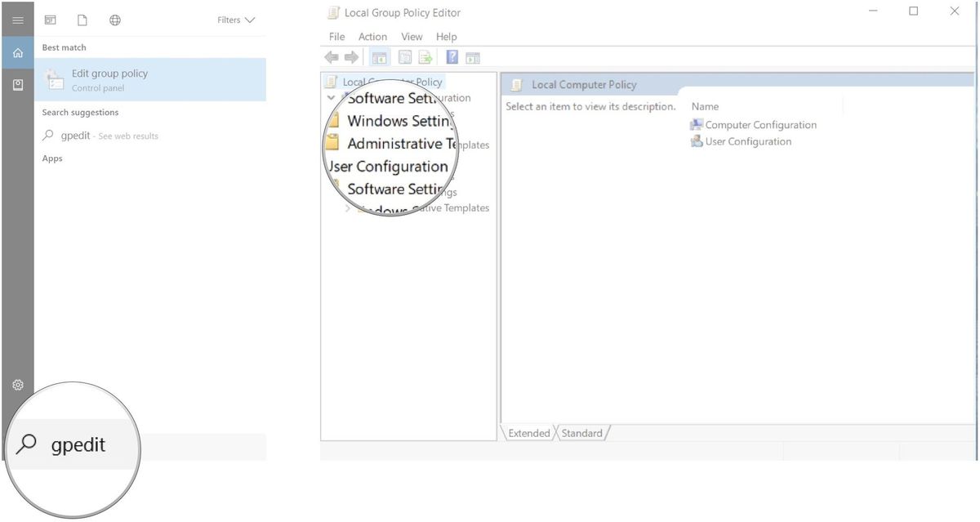Click the magnifier icon beside the gpedit suggestion
Image resolution: width=980 pixels, height=522 pixels.
coord(48,136)
